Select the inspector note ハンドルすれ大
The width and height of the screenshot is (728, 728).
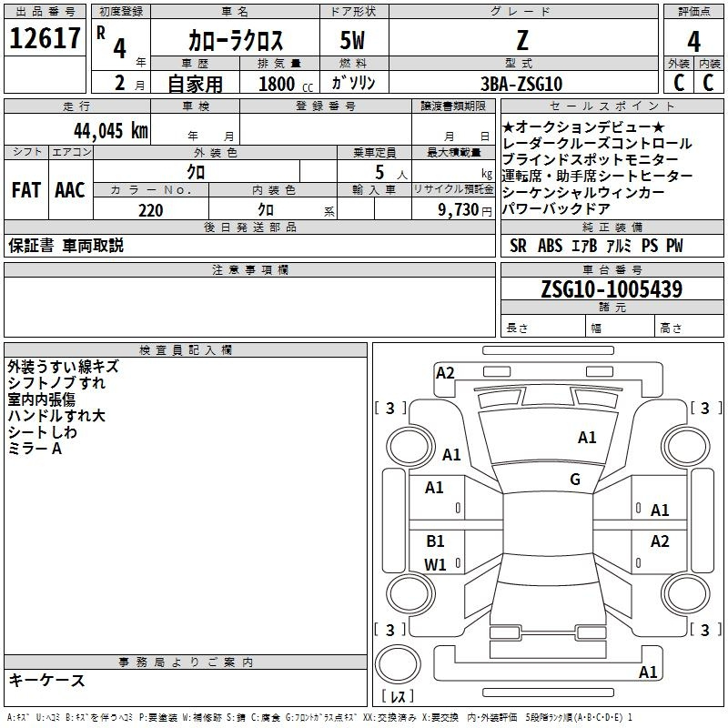[x=56, y=416]
